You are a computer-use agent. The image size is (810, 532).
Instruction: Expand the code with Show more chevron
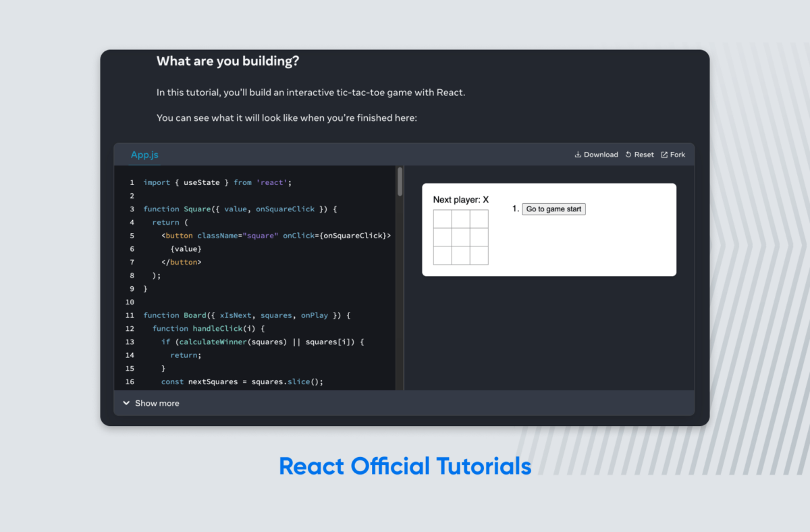(x=126, y=403)
